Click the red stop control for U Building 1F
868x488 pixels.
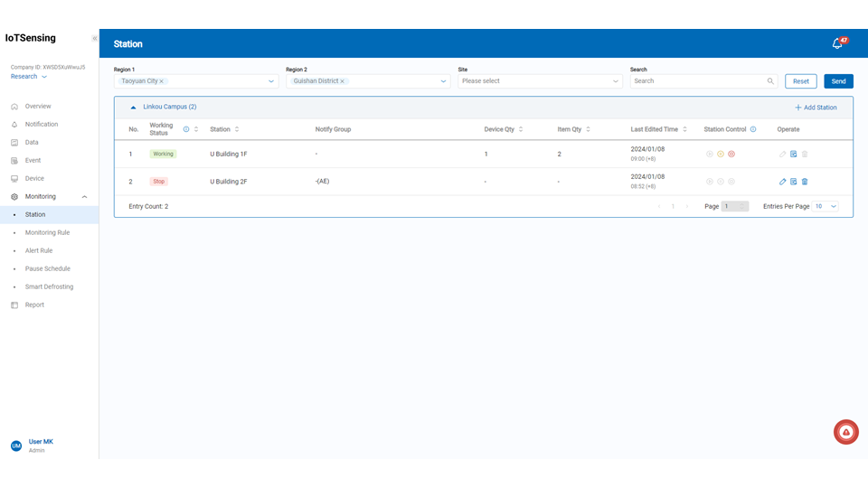[731, 155]
